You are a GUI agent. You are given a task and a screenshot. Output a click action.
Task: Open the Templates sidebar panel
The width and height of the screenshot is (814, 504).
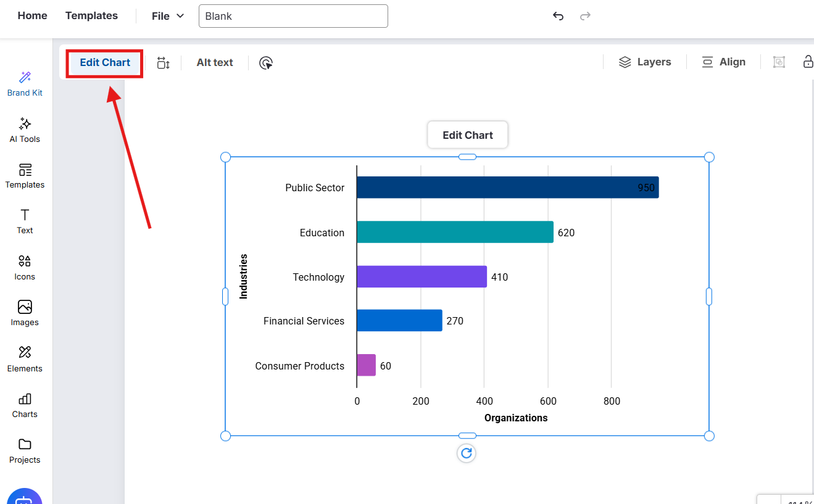[25, 176]
